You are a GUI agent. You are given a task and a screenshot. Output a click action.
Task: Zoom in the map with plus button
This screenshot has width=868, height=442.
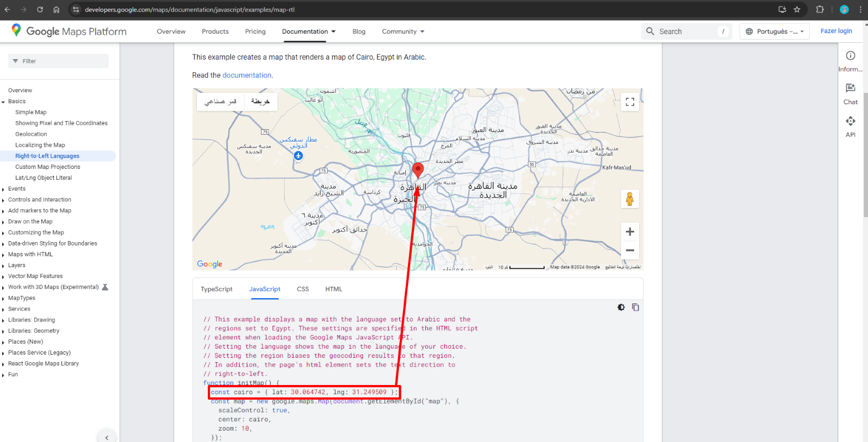coord(630,232)
